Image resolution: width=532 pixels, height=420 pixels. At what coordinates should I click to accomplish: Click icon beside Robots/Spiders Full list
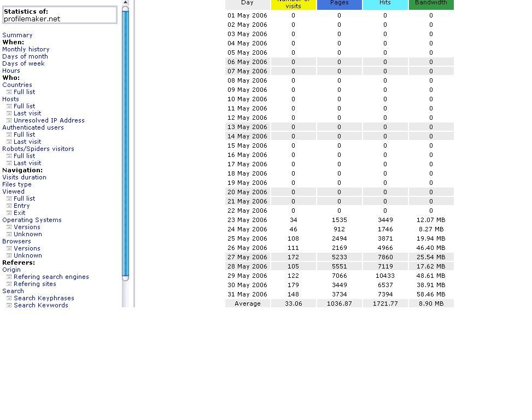pyautogui.click(x=9, y=156)
